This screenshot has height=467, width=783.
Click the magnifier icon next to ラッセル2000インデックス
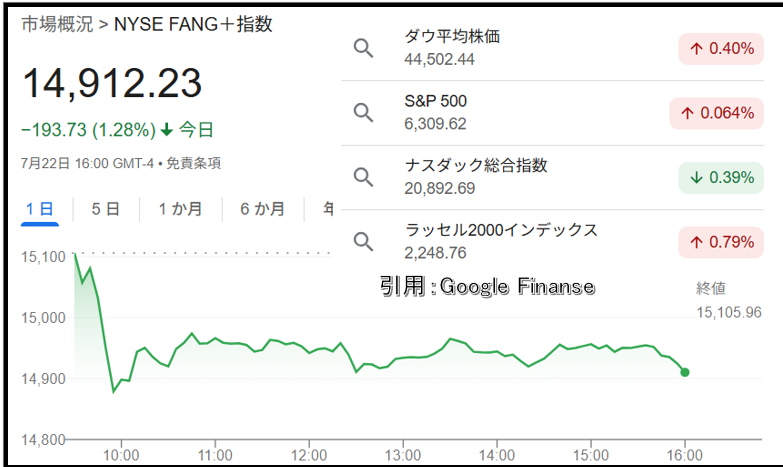tap(364, 242)
